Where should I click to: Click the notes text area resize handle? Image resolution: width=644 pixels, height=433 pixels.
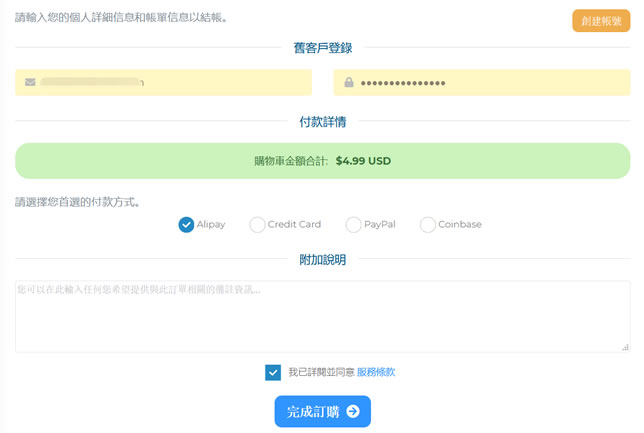tap(625, 347)
